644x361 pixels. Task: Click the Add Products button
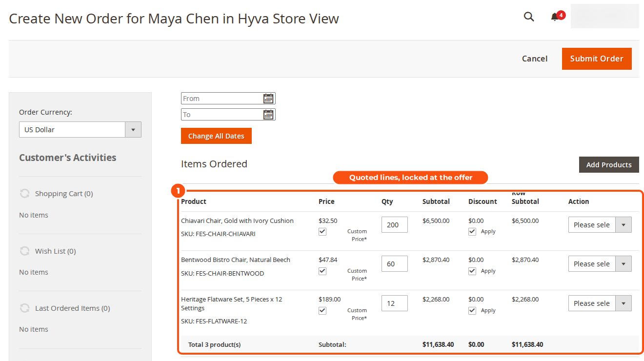point(609,165)
